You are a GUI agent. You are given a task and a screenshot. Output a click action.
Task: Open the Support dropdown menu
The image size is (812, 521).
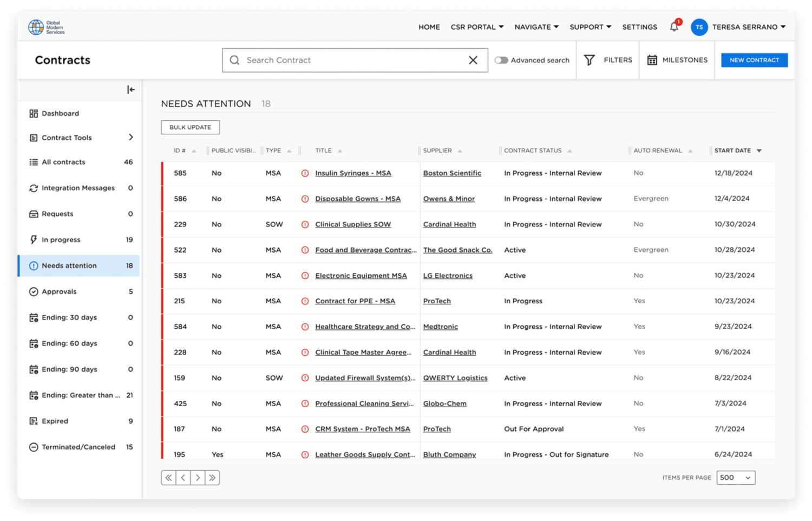590,27
